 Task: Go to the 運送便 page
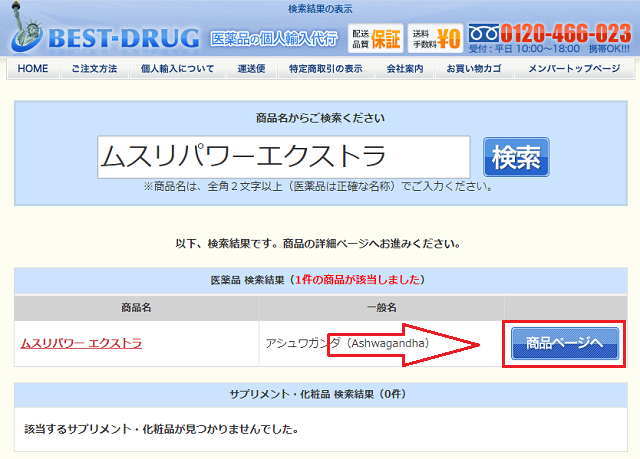point(251,69)
